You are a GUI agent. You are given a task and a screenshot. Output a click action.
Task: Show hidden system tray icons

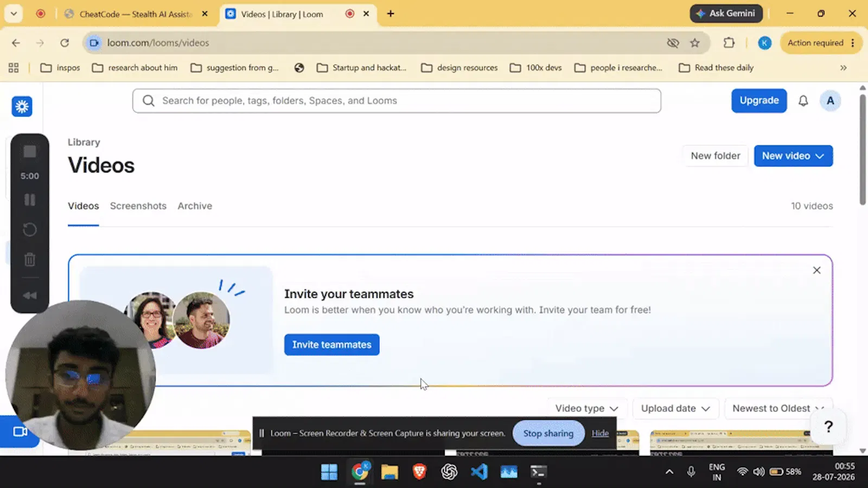point(669,472)
